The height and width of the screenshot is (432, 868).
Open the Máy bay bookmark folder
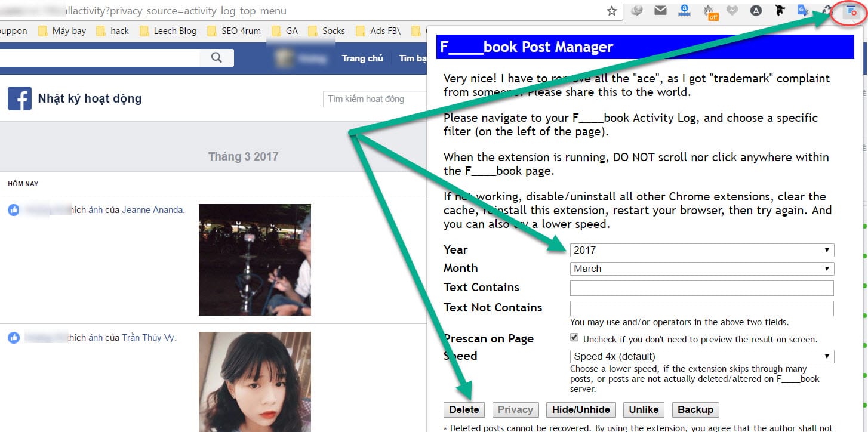tap(63, 31)
